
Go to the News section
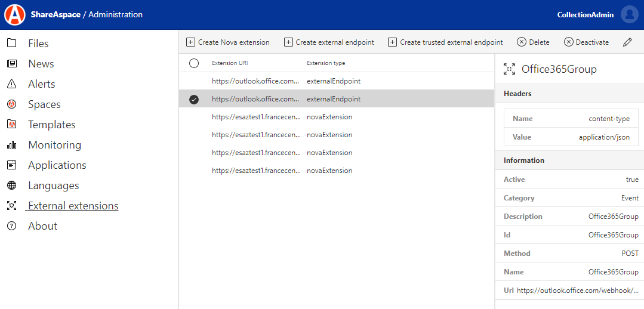click(x=41, y=64)
